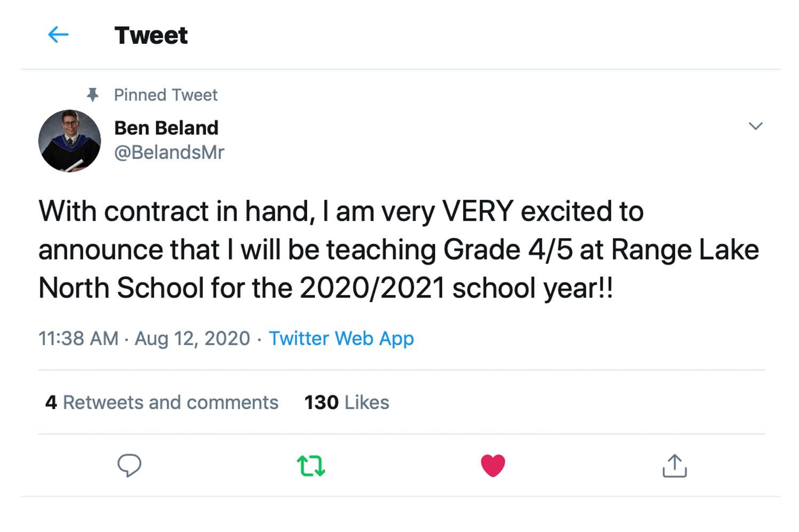Open the reply comment bubble icon
The height and width of the screenshot is (532, 799).
(129, 465)
